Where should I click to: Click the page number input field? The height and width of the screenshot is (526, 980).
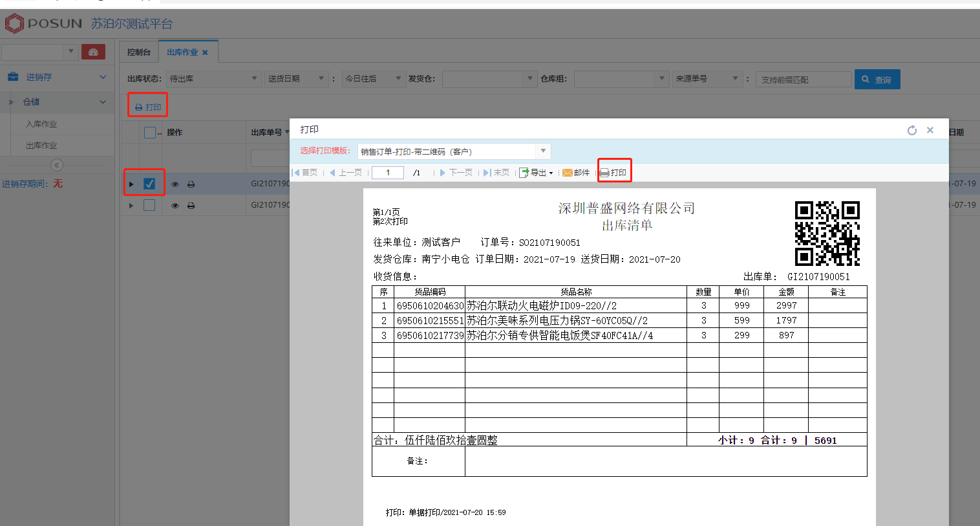coord(388,173)
